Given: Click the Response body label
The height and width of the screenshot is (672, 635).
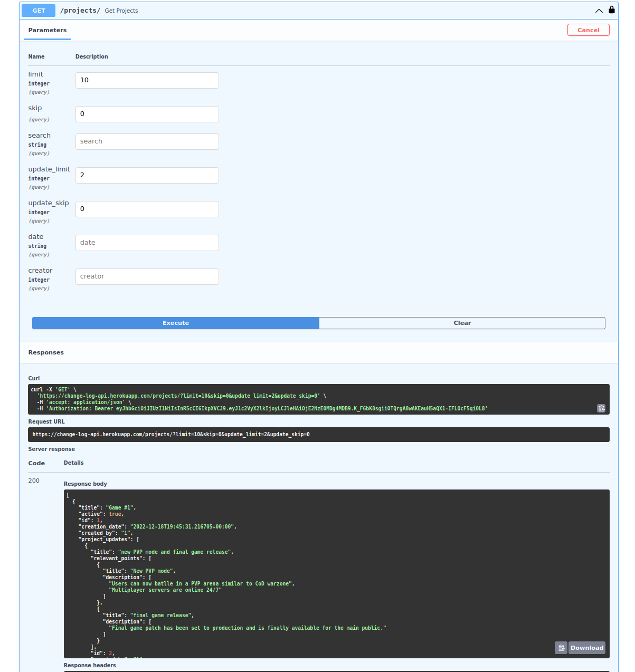Looking at the screenshot, I should pyautogui.click(x=86, y=484).
